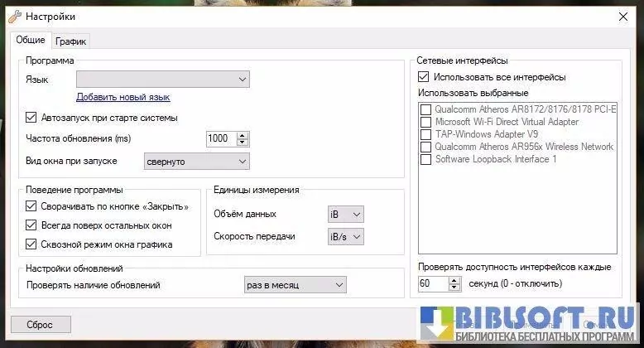Viewport: 644px width, 348px height.
Task: Increase update frequency with up arrow
Action: [242, 135]
